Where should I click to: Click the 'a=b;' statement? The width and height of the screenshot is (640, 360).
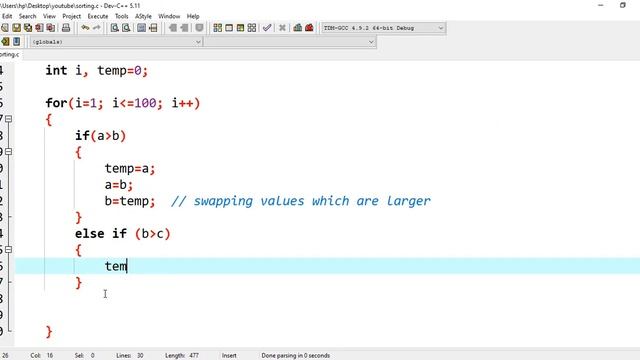[x=119, y=184]
